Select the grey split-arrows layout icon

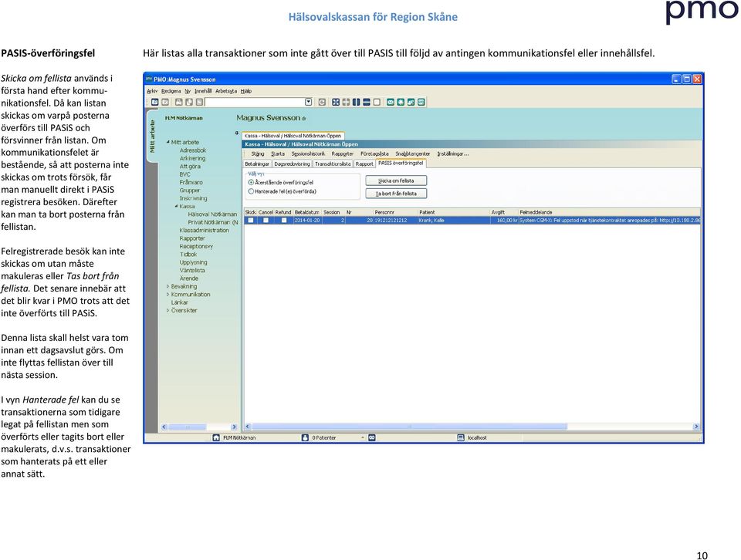point(346,102)
